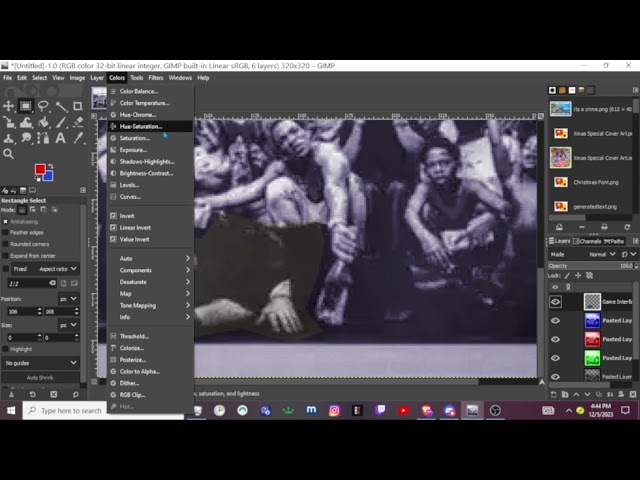Image resolution: width=640 pixels, height=480 pixels.
Task: Expand the Auto submenu
Action: tap(150, 258)
